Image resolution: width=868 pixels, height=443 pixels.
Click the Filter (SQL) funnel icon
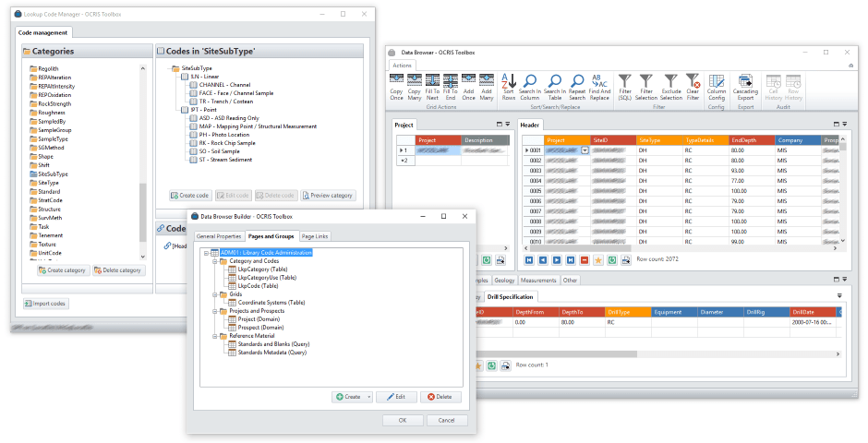pos(624,86)
